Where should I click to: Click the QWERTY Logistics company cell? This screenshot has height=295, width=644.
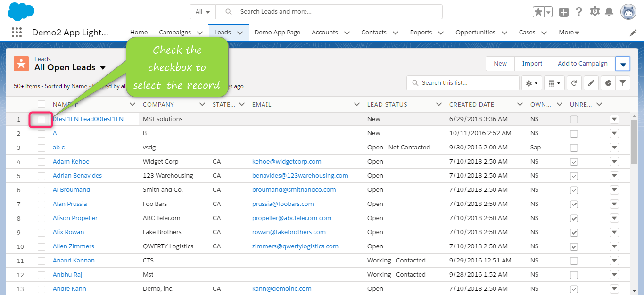click(x=168, y=246)
